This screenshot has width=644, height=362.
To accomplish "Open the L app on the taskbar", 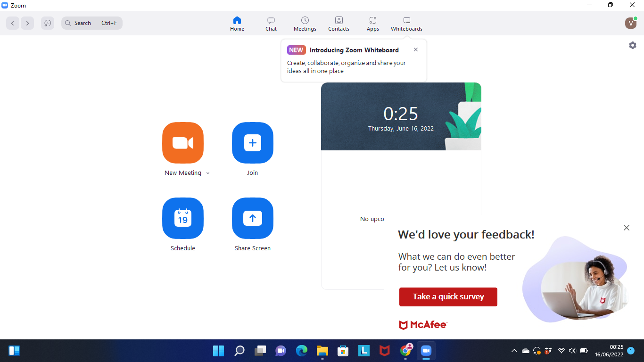I will click(364, 351).
